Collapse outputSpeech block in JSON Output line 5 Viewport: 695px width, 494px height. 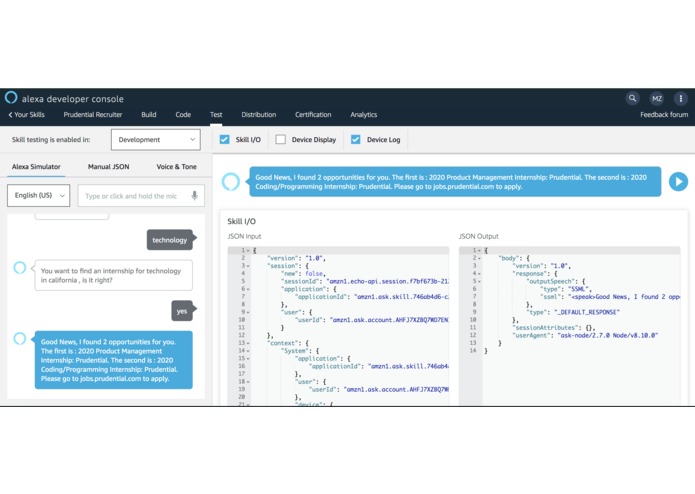pyautogui.click(x=480, y=281)
